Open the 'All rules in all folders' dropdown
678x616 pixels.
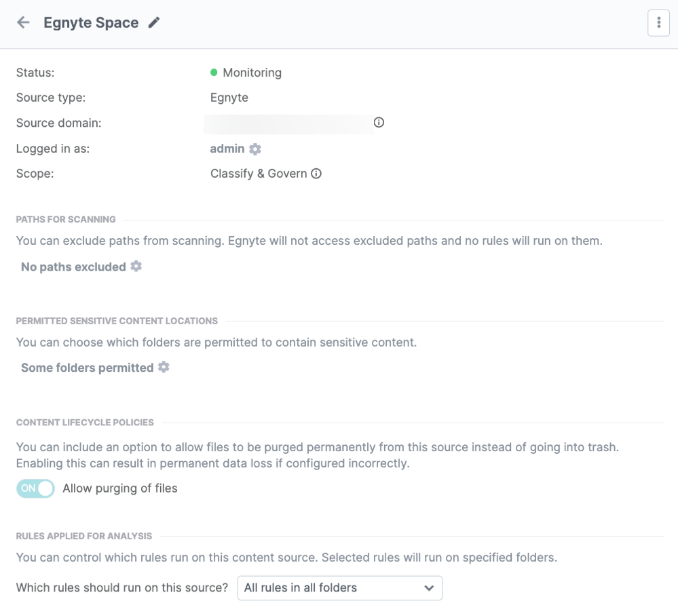click(339, 588)
